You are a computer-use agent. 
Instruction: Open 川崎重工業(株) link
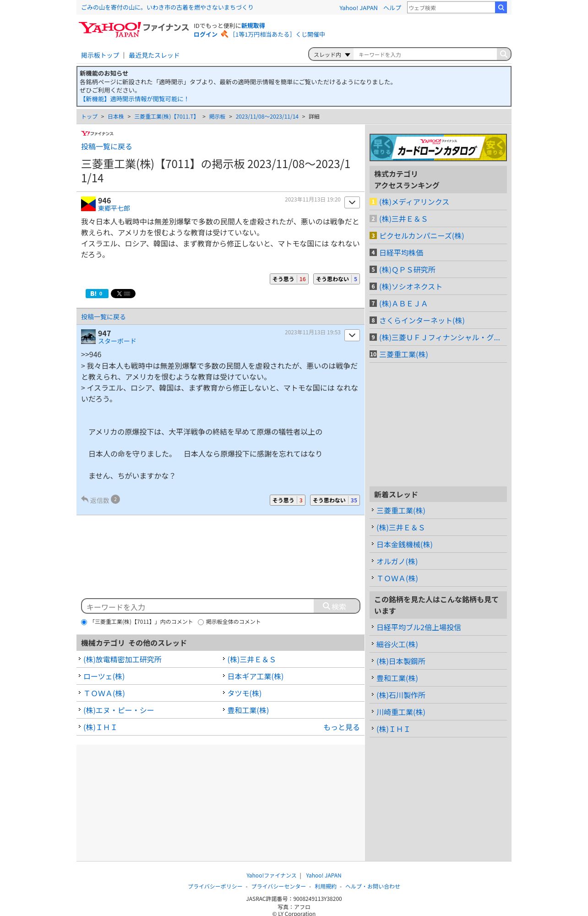401,712
